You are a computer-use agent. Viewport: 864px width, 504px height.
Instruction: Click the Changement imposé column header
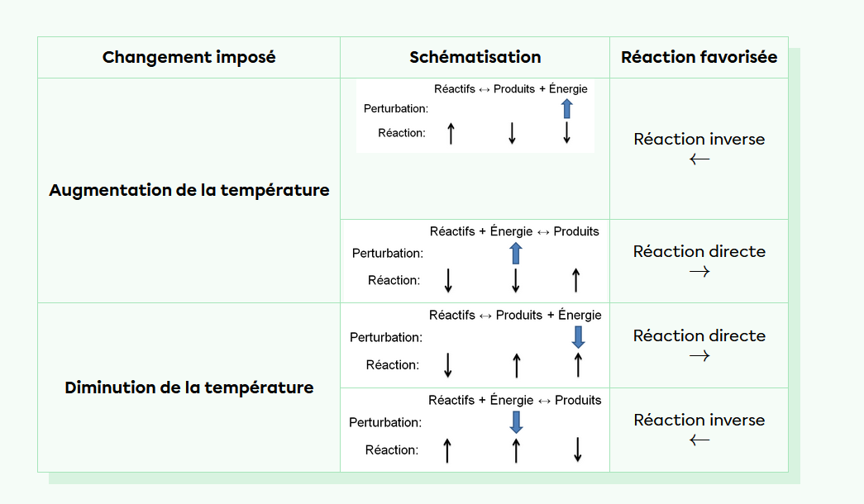point(189,57)
